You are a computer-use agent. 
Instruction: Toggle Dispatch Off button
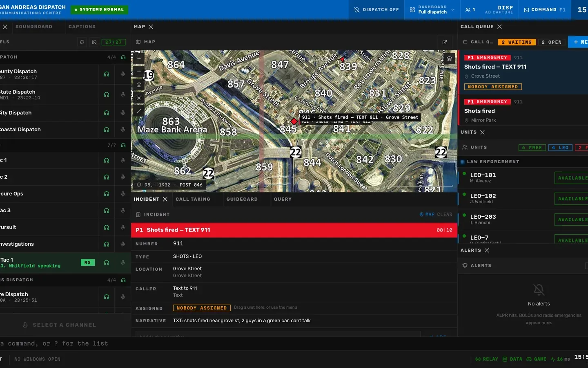pyautogui.click(x=376, y=9)
